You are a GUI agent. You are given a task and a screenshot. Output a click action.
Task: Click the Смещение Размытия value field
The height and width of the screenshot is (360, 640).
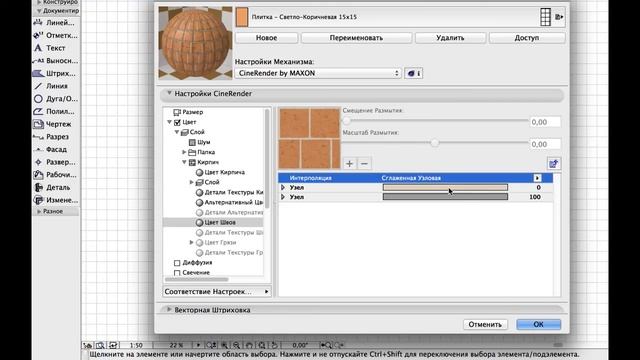pos(545,122)
